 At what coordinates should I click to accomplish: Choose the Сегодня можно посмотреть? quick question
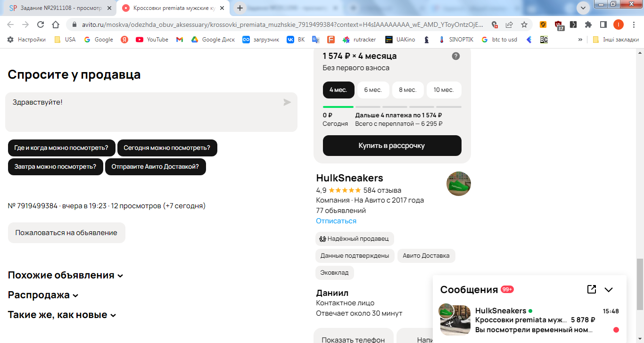click(x=167, y=147)
